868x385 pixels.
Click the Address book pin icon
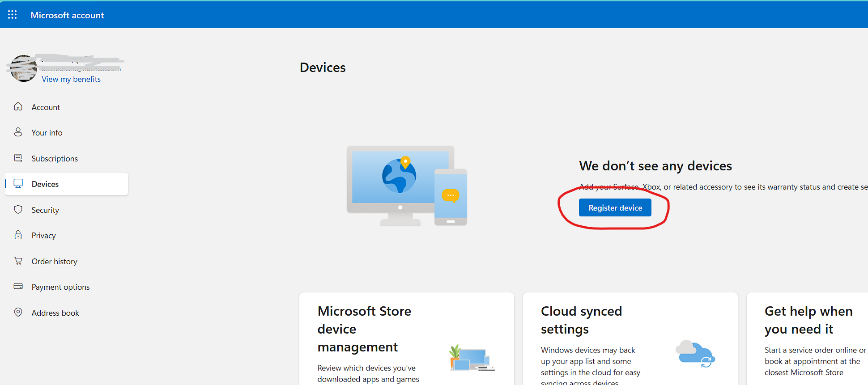(x=18, y=312)
